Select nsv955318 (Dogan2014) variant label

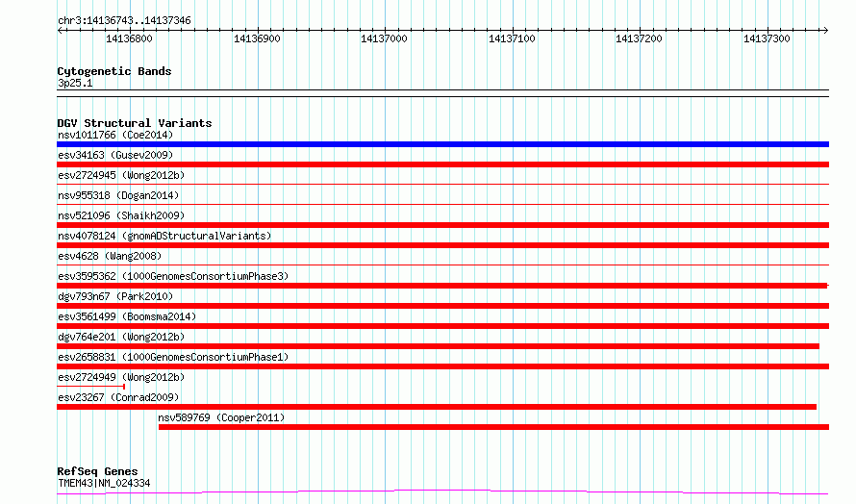tap(118, 195)
